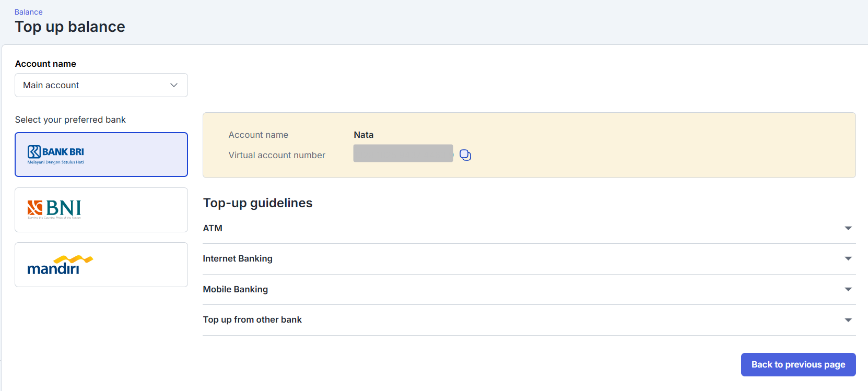Click the ATM section arrow icon
This screenshot has width=868, height=391.
click(848, 228)
